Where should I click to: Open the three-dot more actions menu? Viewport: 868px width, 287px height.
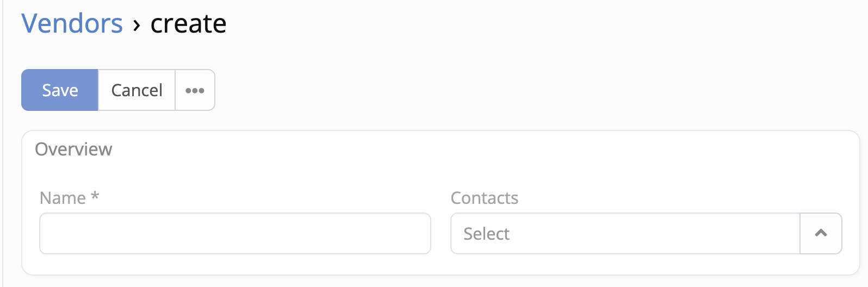(x=195, y=90)
